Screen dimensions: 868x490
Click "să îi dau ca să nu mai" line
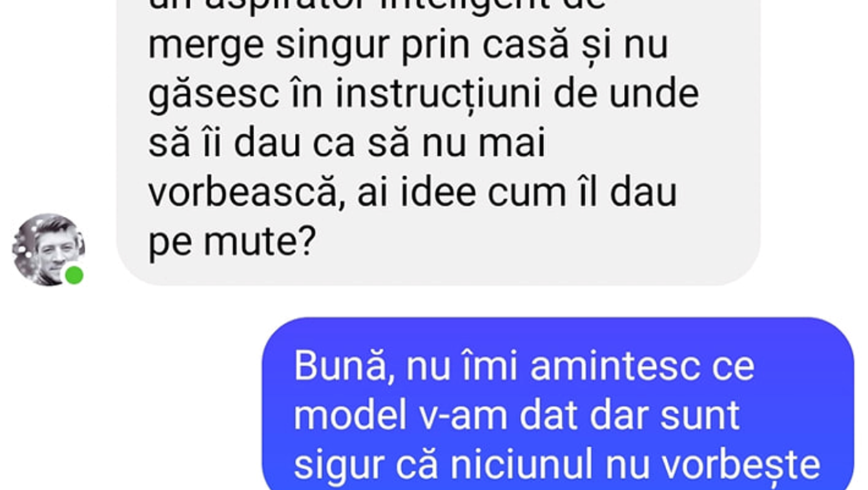[x=347, y=144]
